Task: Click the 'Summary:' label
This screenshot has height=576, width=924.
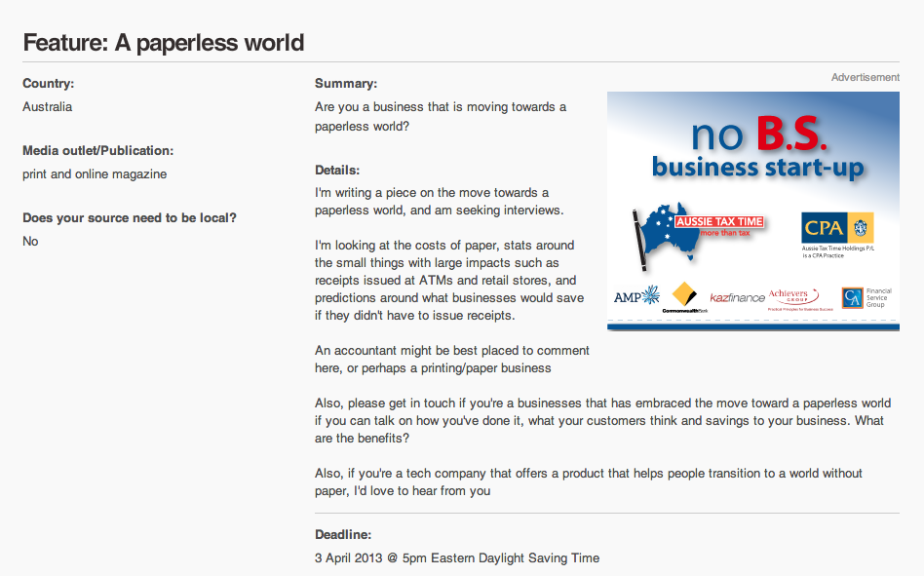Action: click(x=346, y=84)
